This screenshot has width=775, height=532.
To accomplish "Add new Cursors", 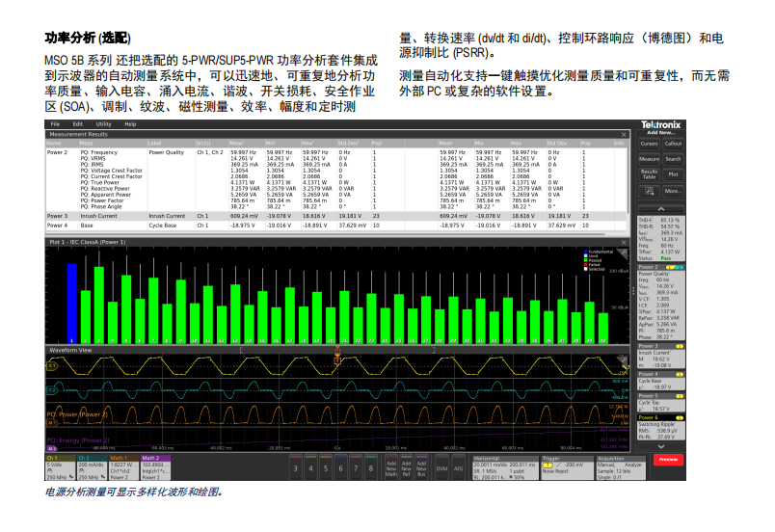I will click(649, 144).
